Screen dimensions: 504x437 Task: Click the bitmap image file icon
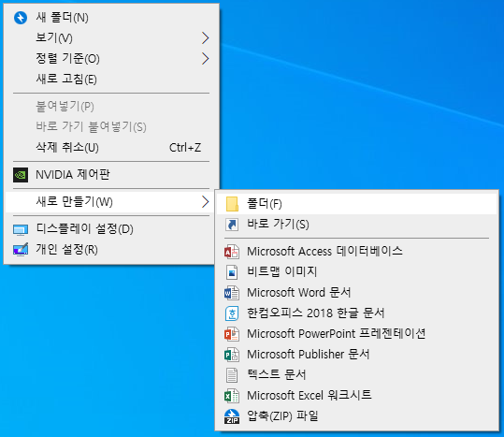(x=232, y=272)
